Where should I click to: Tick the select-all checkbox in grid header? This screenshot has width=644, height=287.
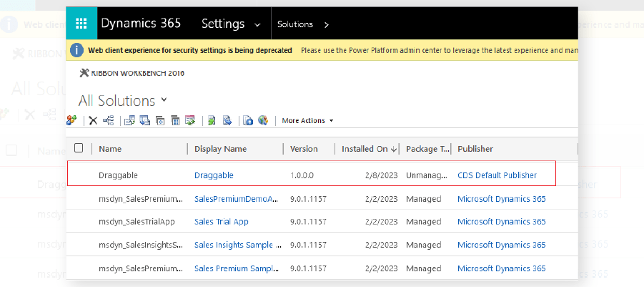79,148
